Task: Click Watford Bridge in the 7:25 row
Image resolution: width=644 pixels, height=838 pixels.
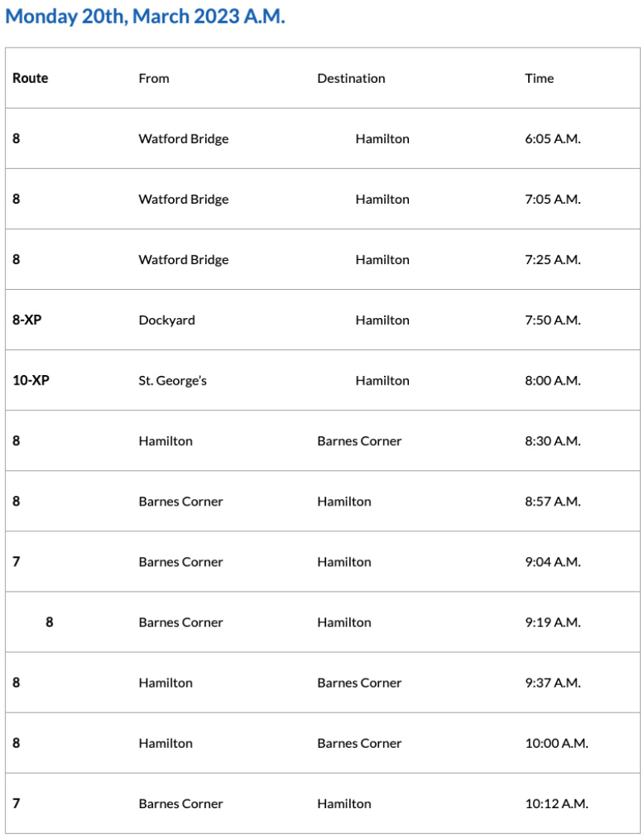Action: point(184,259)
